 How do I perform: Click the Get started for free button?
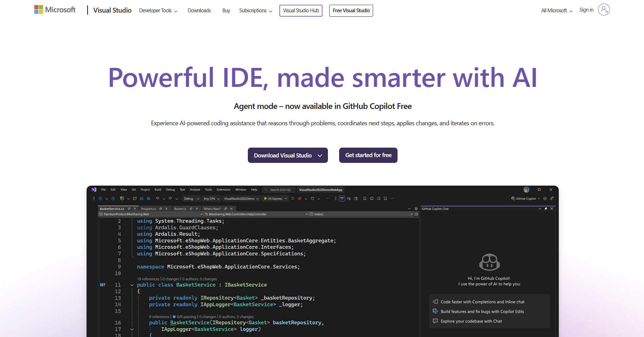point(368,155)
